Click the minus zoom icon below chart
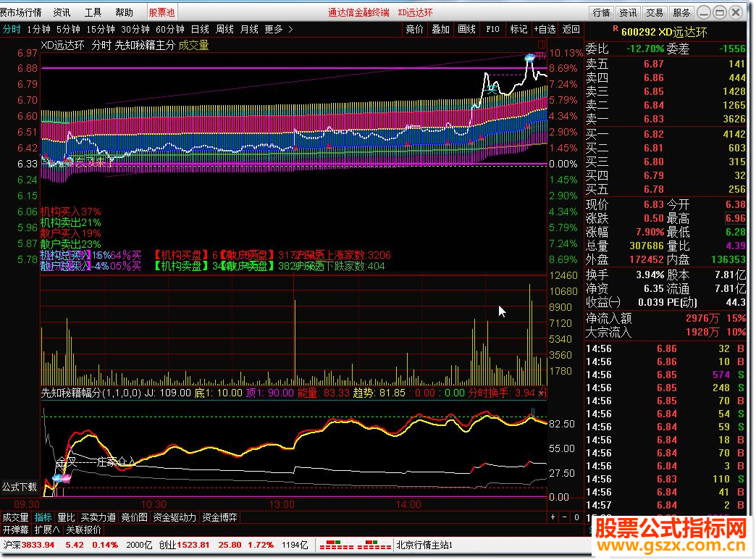 click(565, 517)
